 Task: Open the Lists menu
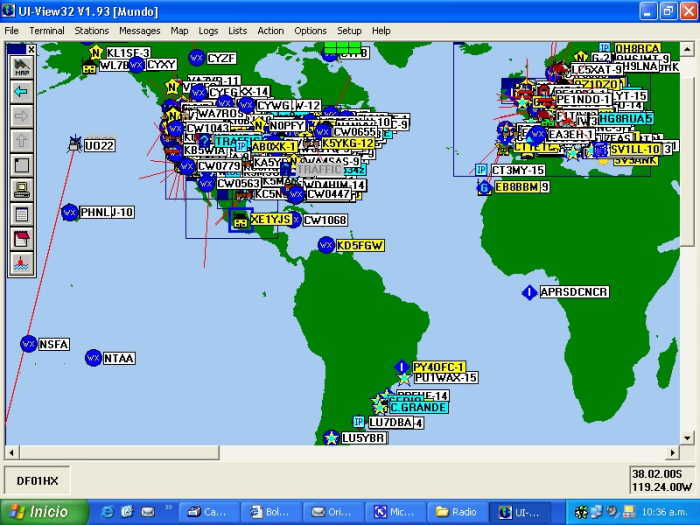click(x=238, y=31)
